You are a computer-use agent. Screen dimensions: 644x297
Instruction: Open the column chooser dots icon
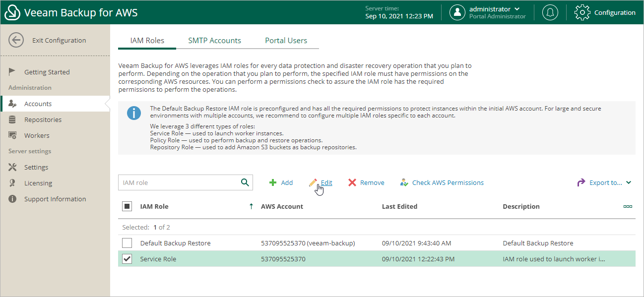(x=628, y=206)
